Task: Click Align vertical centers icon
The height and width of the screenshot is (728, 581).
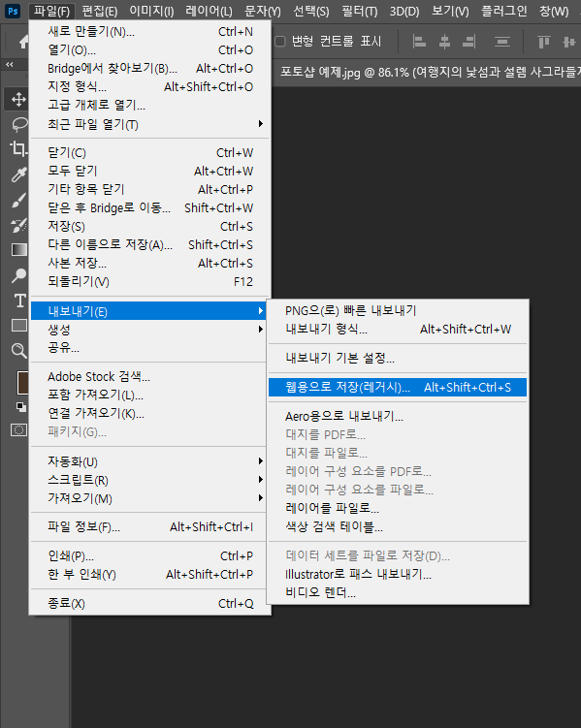Action: (x=568, y=42)
